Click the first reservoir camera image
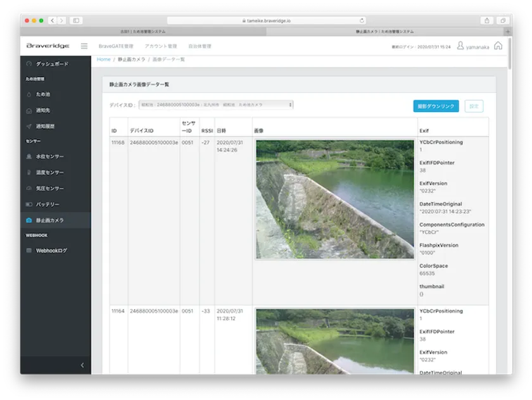This screenshot has height=400, width=532. point(334,199)
